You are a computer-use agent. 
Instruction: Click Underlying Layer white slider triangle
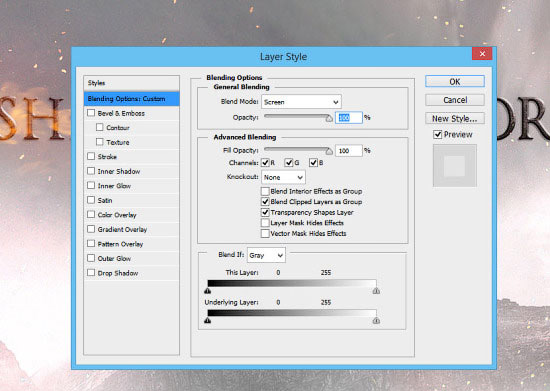pyautogui.click(x=376, y=321)
